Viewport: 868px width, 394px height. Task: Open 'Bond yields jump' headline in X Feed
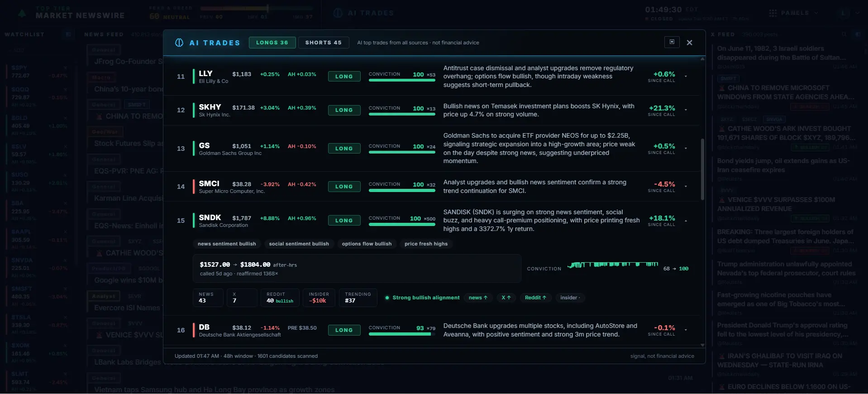[783, 165]
